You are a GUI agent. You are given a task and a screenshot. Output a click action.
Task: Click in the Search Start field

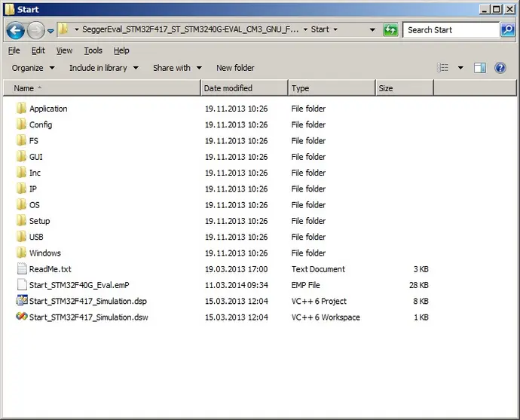point(451,30)
